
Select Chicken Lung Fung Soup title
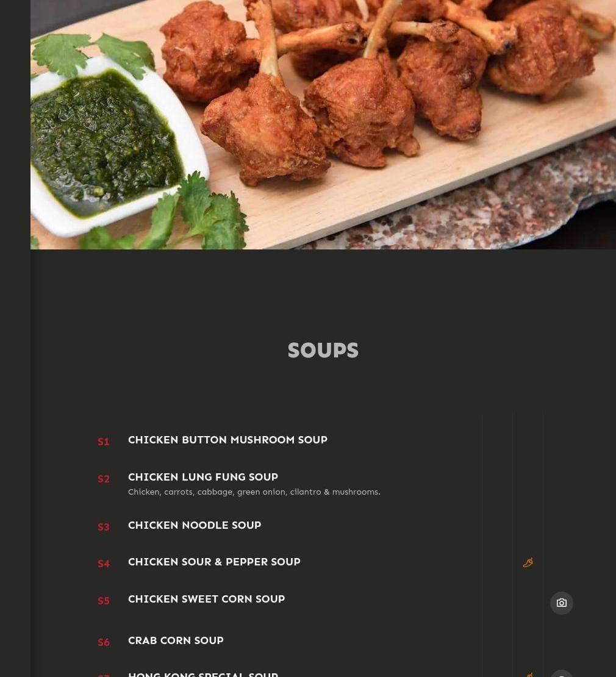pyautogui.click(x=203, y=477)
